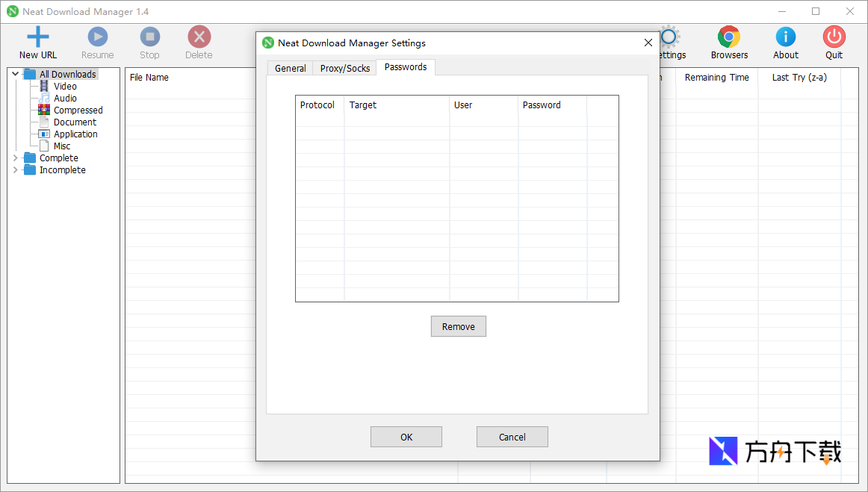Screen dimensions: 868x492
Task: Expand the Complete folder
Action: coord(16,158)
